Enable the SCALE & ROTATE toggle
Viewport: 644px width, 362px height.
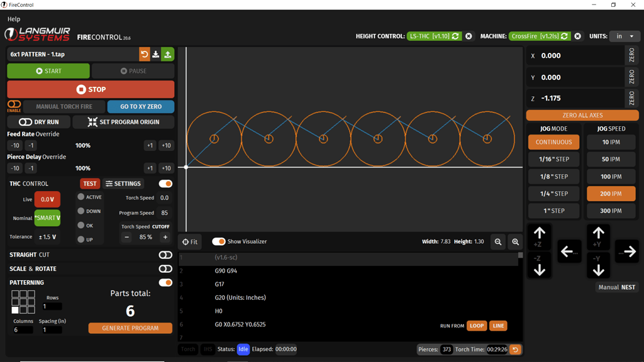165,268
